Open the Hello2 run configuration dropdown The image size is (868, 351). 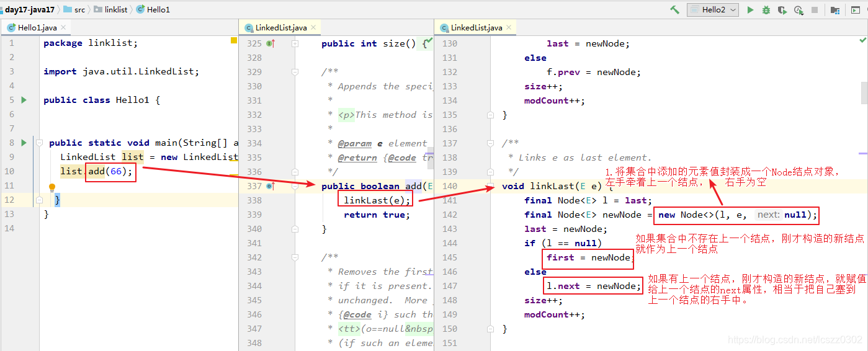click(713, 10)
